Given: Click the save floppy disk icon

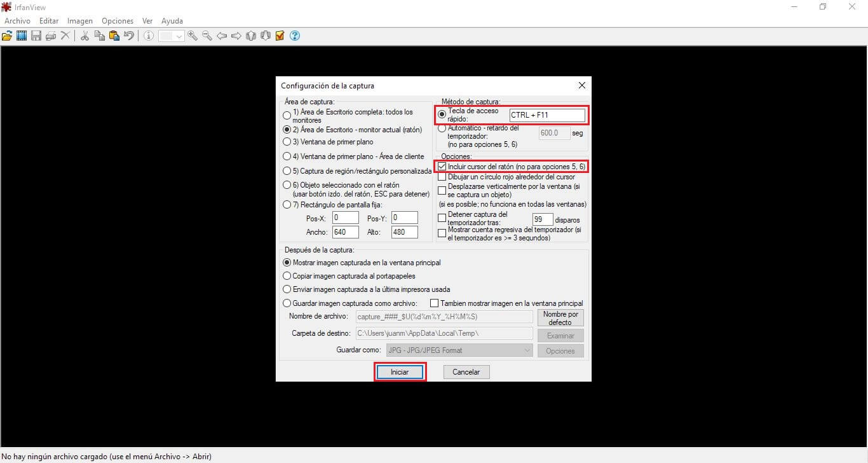Looking at the screenshot, I should pos(36,36).
